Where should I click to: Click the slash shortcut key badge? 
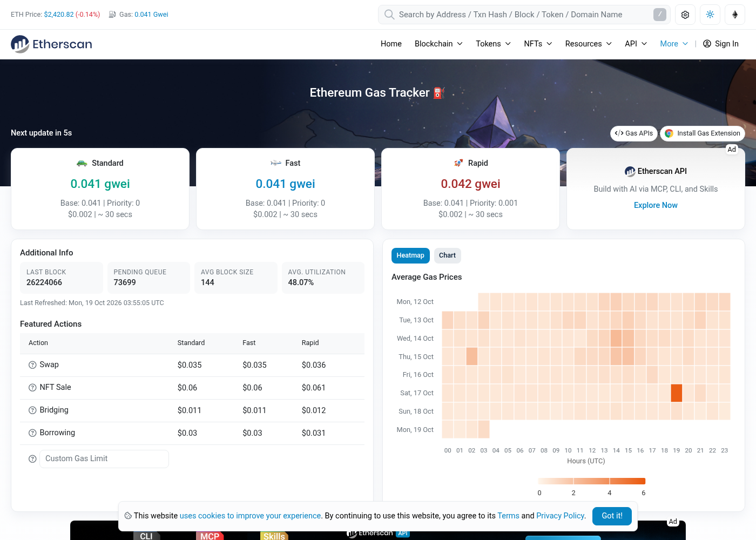[660, 15]
